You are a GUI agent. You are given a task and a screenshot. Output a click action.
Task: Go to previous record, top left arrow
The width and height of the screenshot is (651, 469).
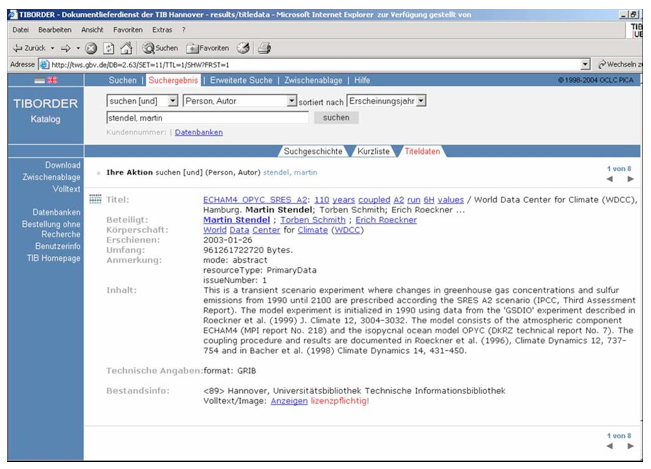(x=609, y=179)
